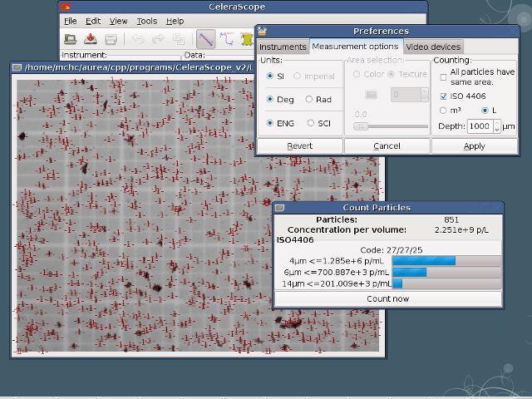Select Color area selection radio
The height and width of the screenshot is (399, 532).
pos(357,74)
